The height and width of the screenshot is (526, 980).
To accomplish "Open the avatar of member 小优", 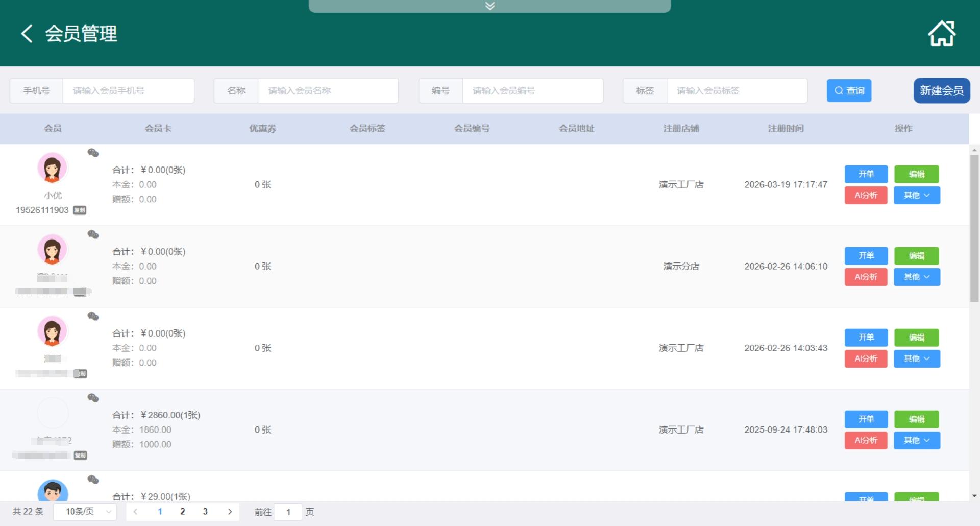I will pyautogui.click(x=53, y=168).
